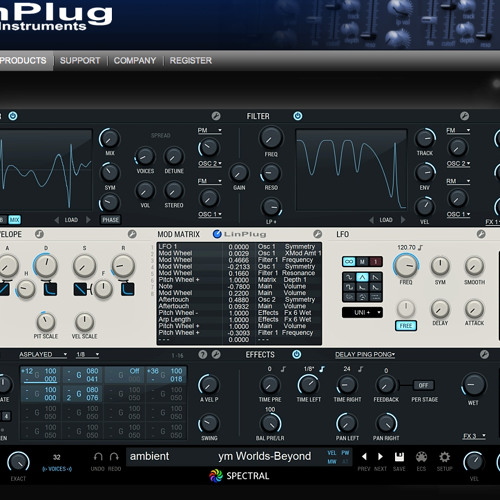Go to next preset with NEXT arrow
Screen dimensions: 500x500
coord(380,456)
